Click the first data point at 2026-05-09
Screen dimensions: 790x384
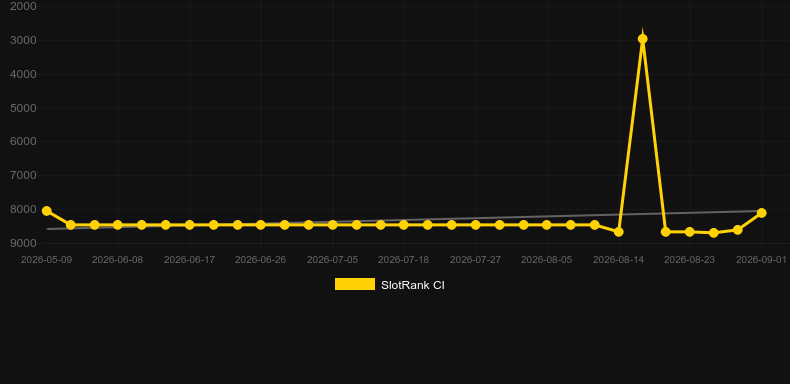47,211
